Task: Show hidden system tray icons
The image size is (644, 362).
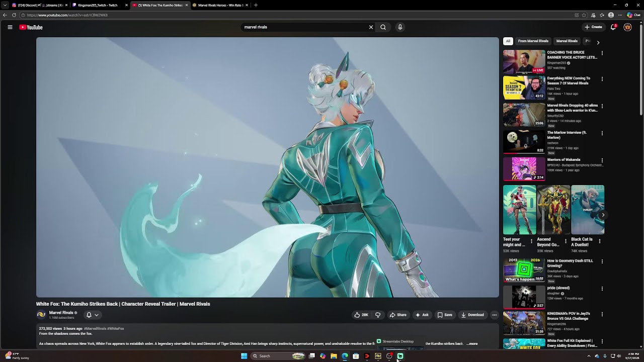Action: coord(589,356)
